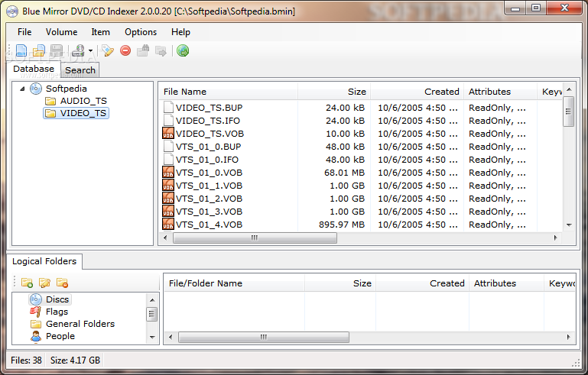Click logical folders tree scroll up arrow
Viewport: 588px width, 375px height.
coord(152,300)
